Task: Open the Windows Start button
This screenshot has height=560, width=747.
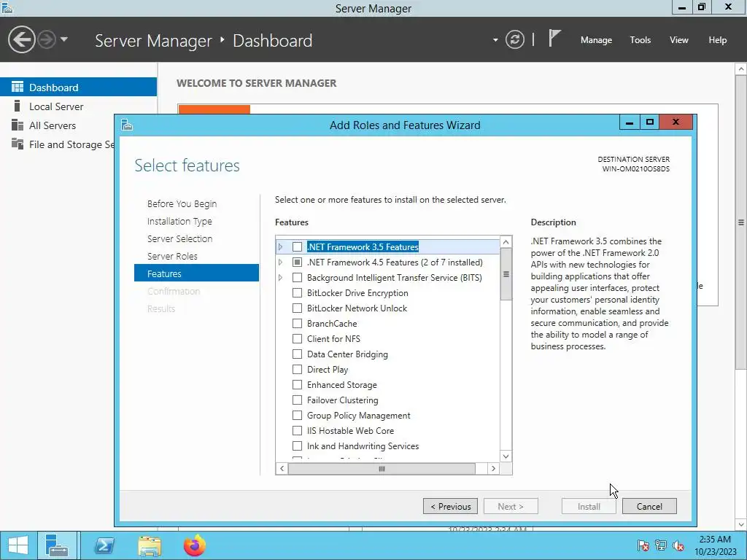Action: coord(18,545)
